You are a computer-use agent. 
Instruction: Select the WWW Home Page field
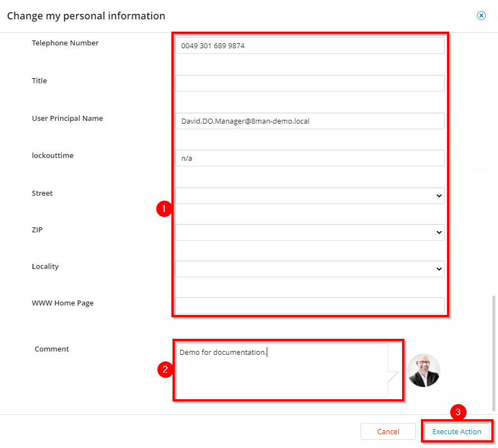(311, 306)
